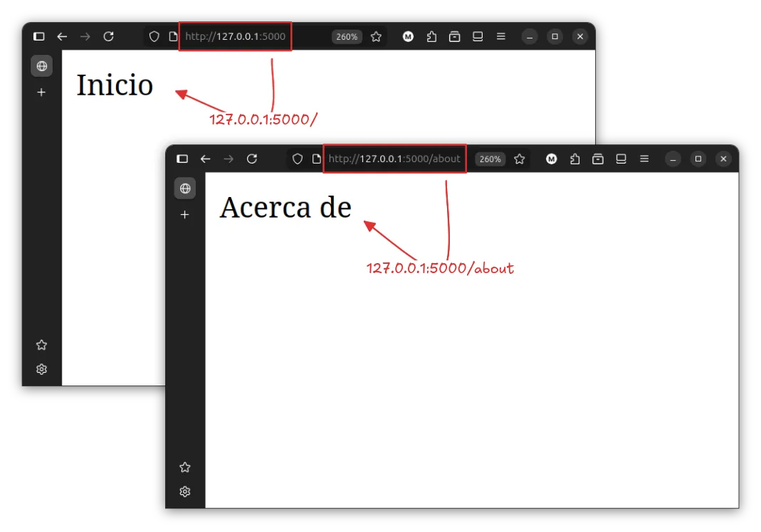Image resolution: width=761 pixels, height=532 pixels.
Task: Open the hamburger menu in the Inicio window
Action: (500, 36)
